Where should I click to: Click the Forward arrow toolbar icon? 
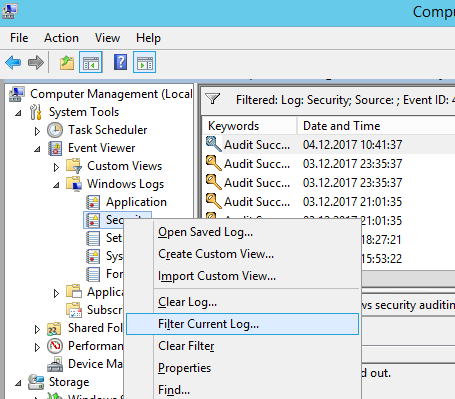[x=36, y=62]
